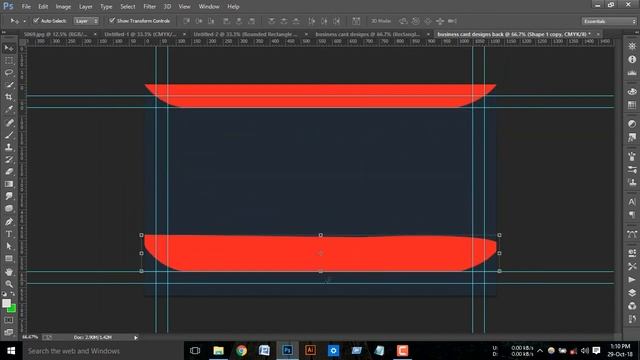Select the Dodge tool
Image resolution: width=640 pixels, height=360 pixels.
click(x=9, y=209)
